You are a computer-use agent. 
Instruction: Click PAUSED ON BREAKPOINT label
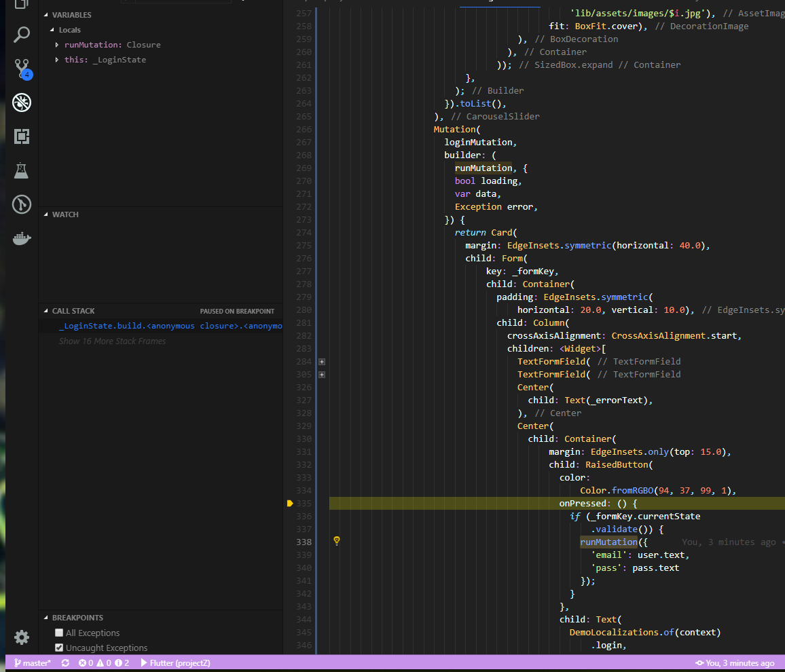click(x=237, y=312)
